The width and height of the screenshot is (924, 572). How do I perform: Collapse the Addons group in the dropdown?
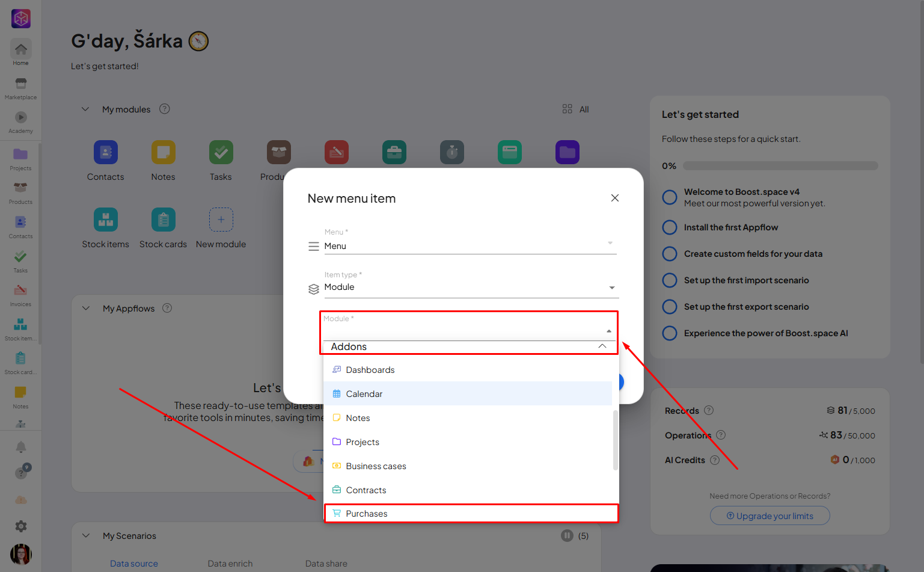(x=602, y=346)
